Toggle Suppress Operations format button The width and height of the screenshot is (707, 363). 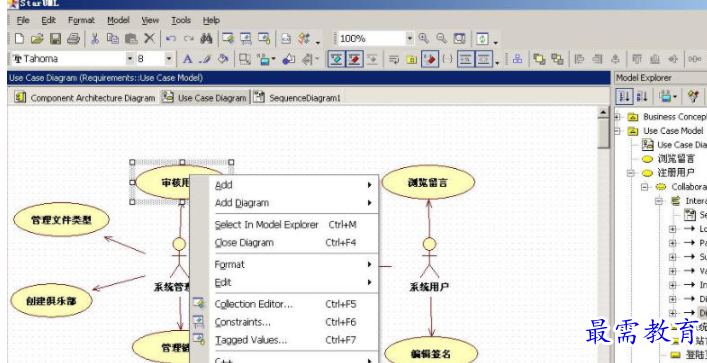point(354,59)
